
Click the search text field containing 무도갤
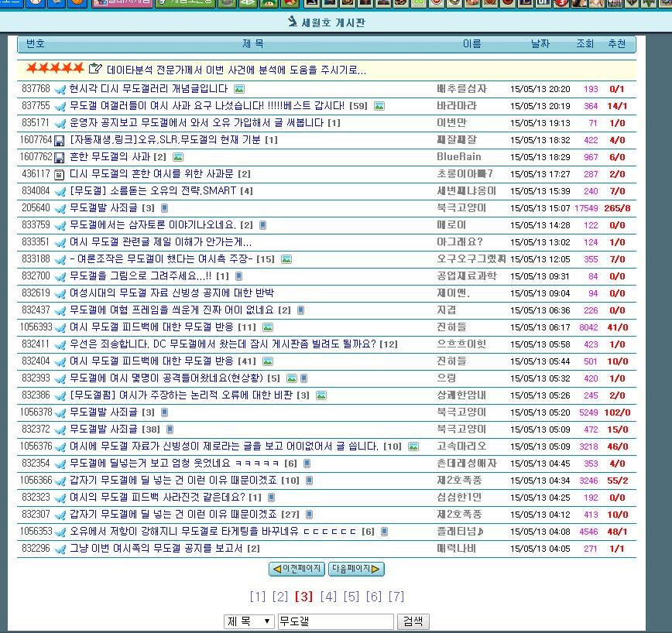(x=335, y=621)
